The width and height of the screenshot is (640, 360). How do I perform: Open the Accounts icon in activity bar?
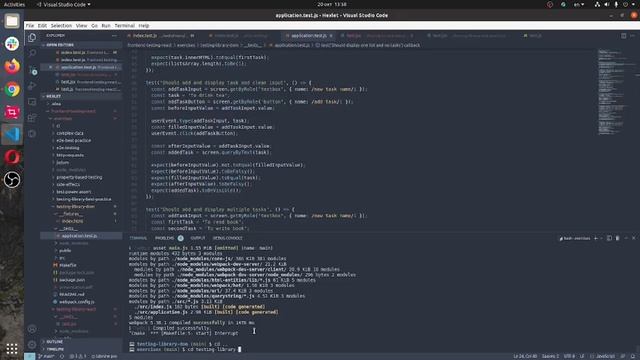(32, 329)
